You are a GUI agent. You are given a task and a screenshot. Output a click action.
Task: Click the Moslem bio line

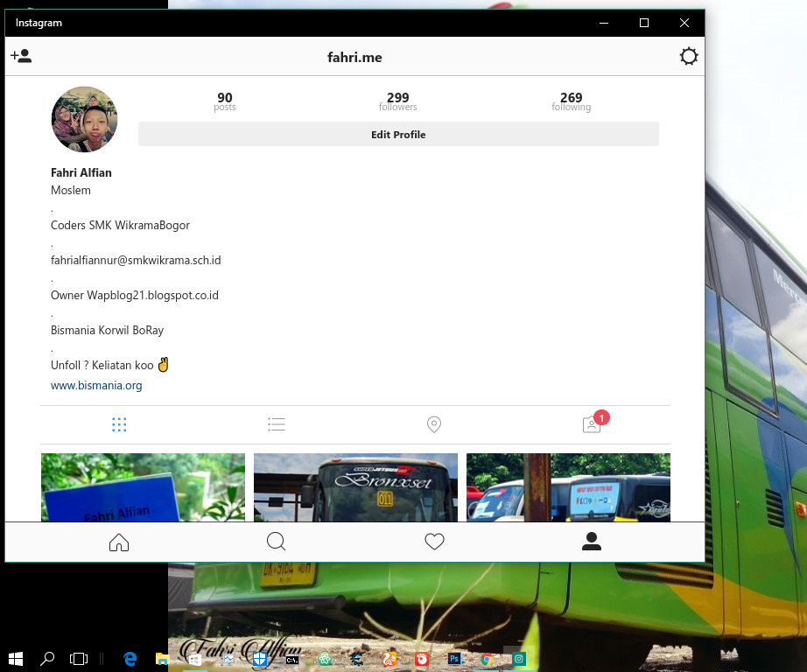71,191
